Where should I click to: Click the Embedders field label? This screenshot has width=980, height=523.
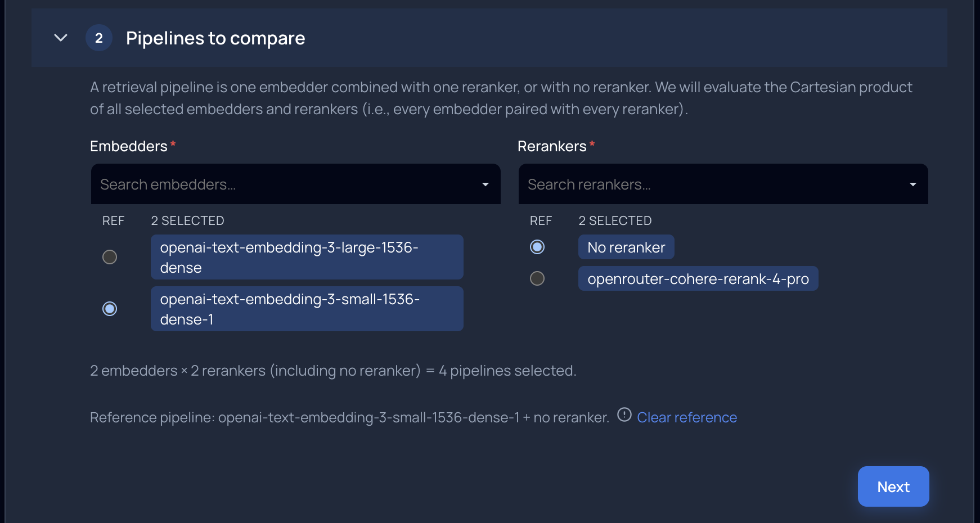click(129, 146)
